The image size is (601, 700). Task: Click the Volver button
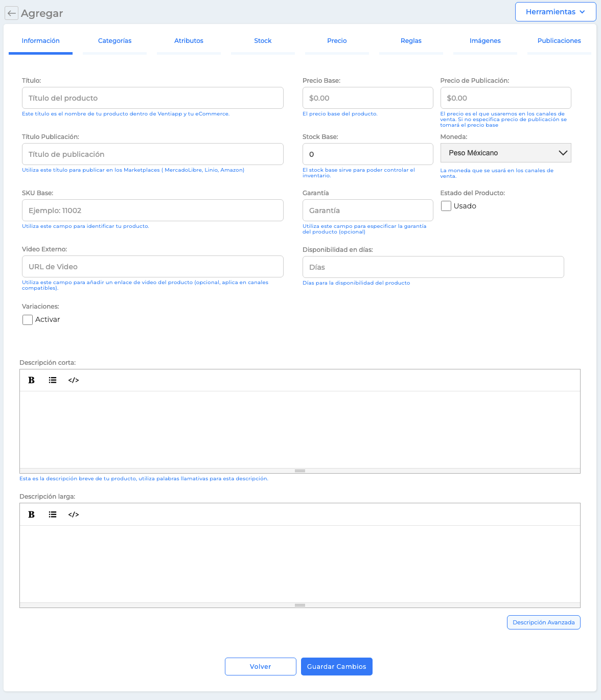(261, 666)
